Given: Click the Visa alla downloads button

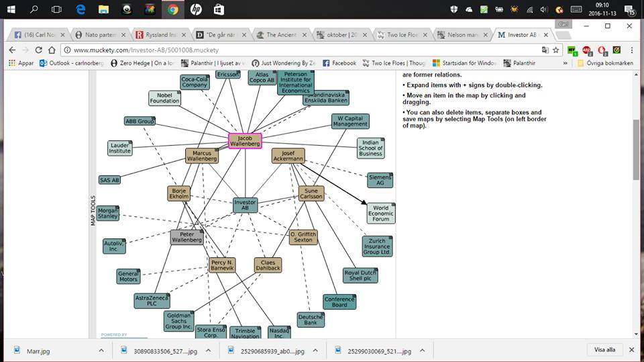Looking at the screenshot, I should click(x=604, y=350).
